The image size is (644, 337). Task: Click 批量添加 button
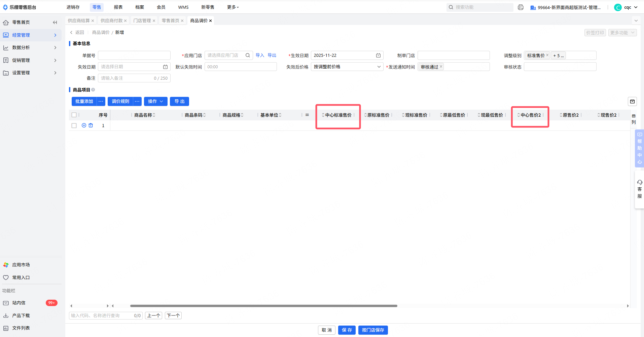pyautogui.click(x=84, y=102)
